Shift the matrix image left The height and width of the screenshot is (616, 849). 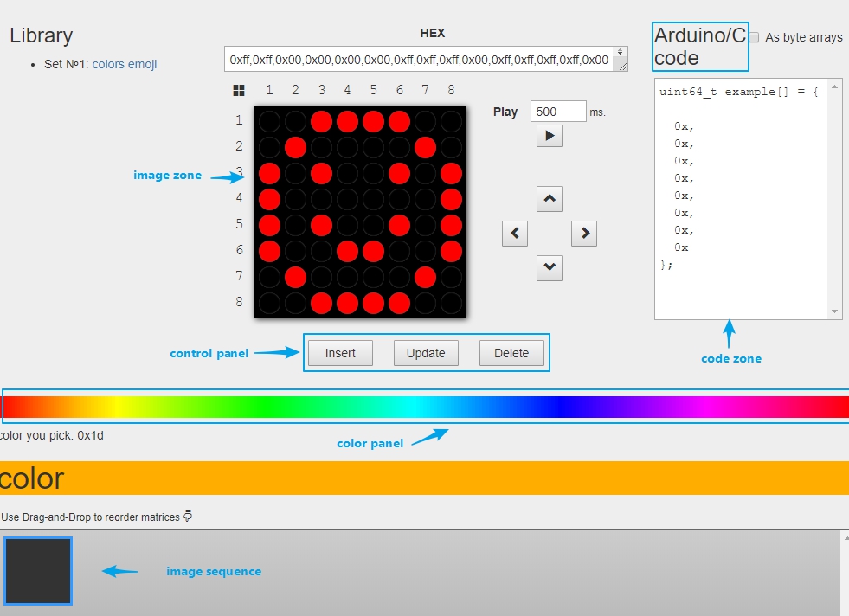click(514, 234)
